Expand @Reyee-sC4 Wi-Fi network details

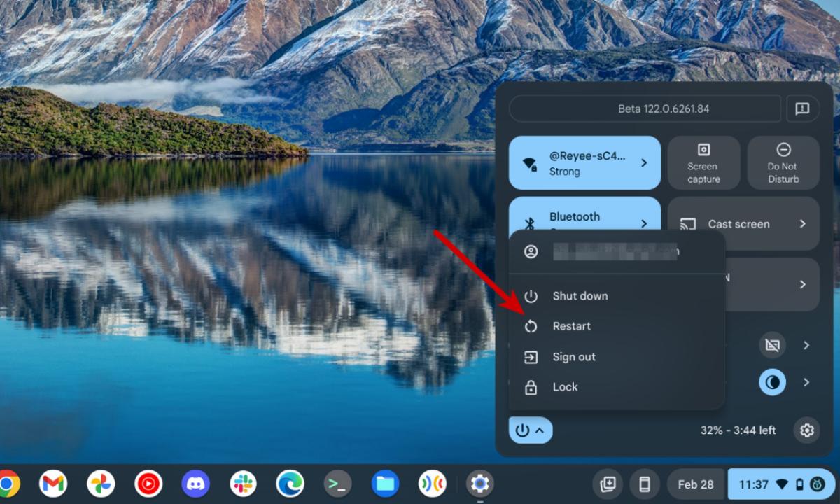643,162
